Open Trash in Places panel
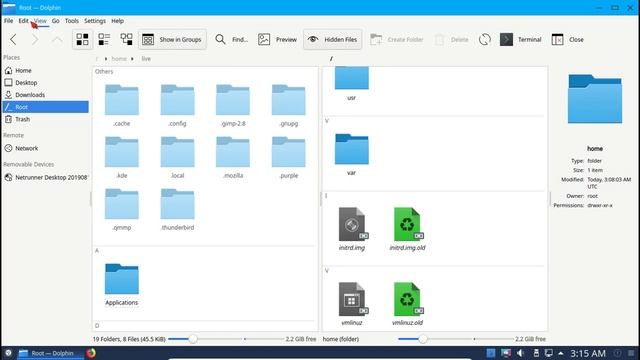Image resolution: width=640 pixels, height=360 pixels. click(x=45, y=119)
